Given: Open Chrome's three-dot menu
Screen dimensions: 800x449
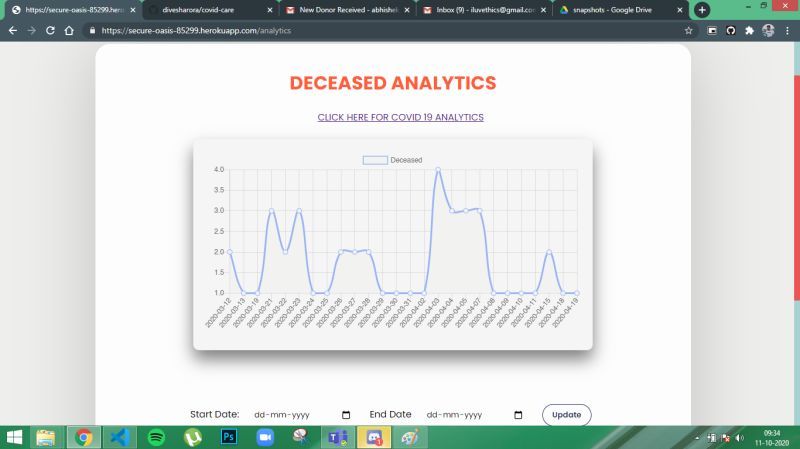Looking at the screenshot, I should (x=787, y=31).
